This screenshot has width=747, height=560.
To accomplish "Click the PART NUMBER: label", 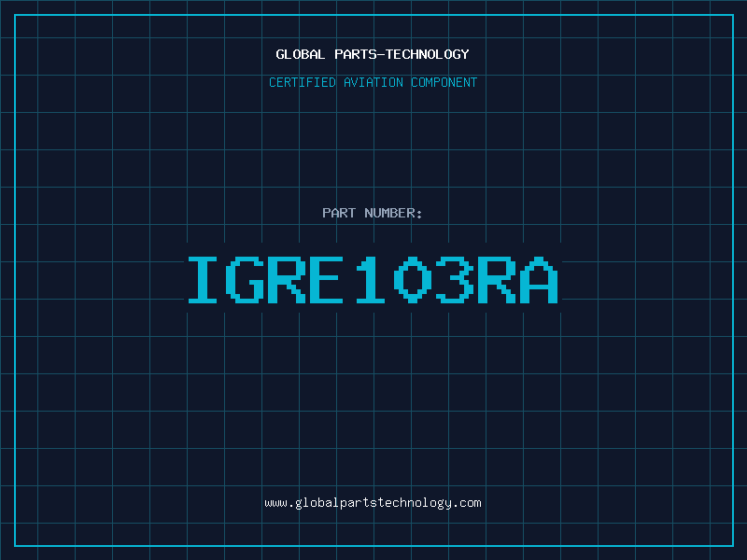I will [x=373, y=213].
